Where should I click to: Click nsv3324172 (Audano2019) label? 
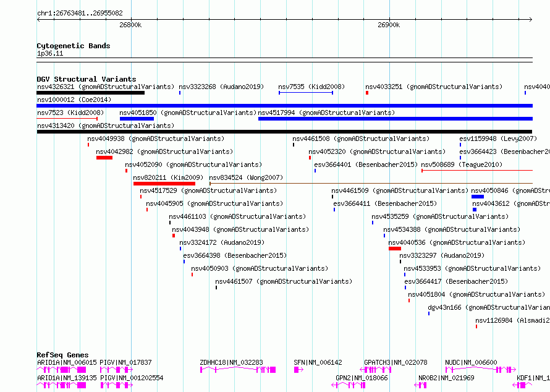pyautogui.click(x=222, y=242)
